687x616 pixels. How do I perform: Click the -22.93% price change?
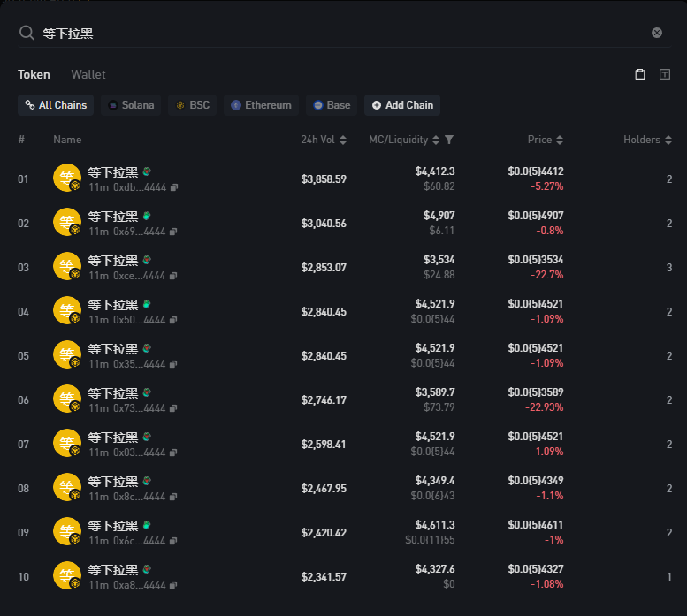coord(544,407)
